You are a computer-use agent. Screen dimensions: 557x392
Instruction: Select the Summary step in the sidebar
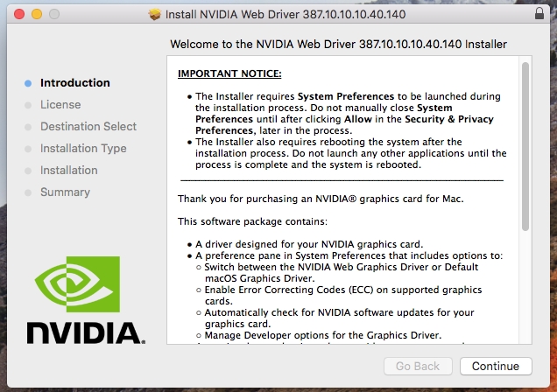point(65,192)
